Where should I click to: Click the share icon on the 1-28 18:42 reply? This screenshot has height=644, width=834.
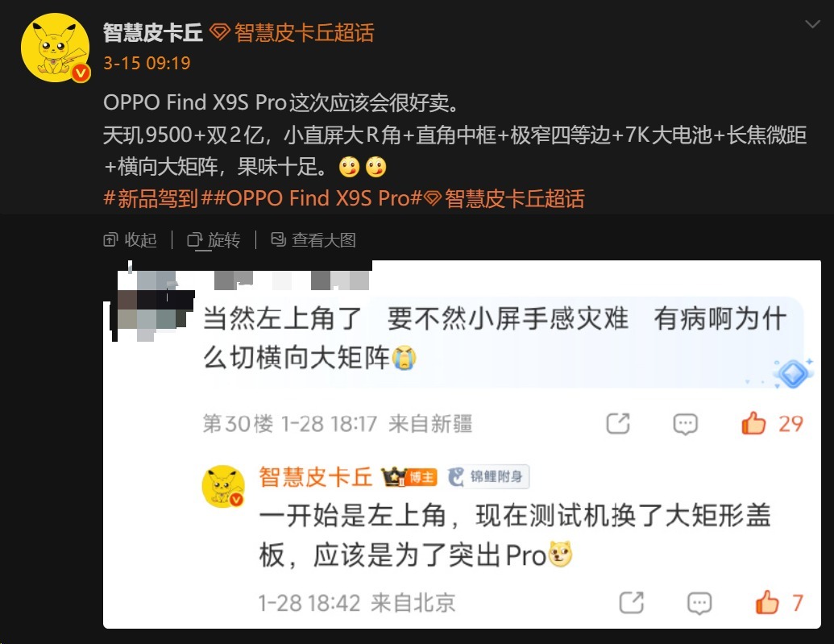click(632, 603)
